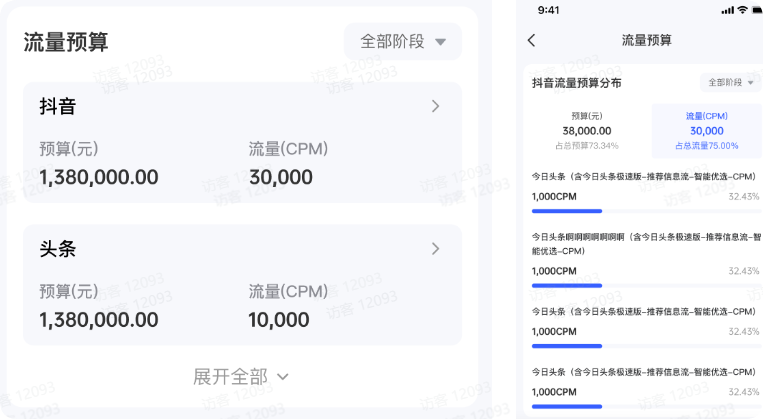
Task: Tap the back arrow in the phone header
Action: [531, 40]
